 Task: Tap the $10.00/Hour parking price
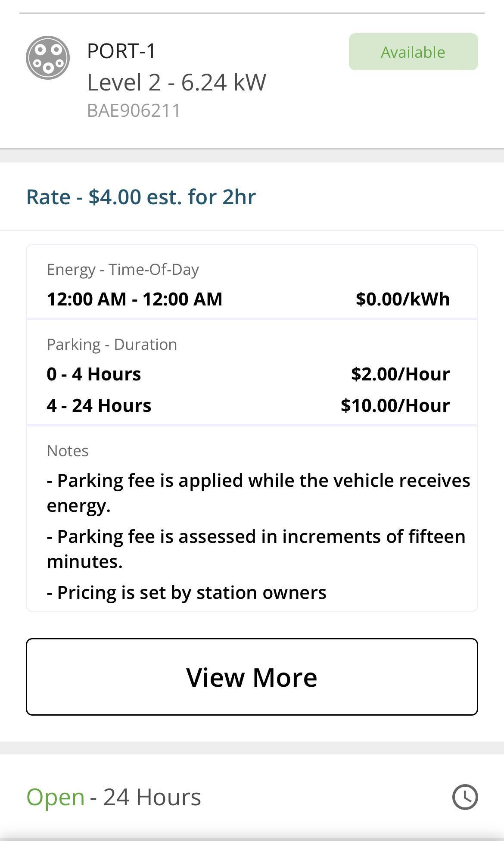coord(395,405)
